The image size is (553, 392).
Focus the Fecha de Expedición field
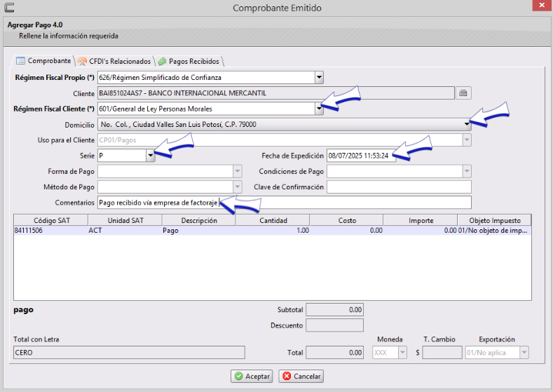(361, 156)
